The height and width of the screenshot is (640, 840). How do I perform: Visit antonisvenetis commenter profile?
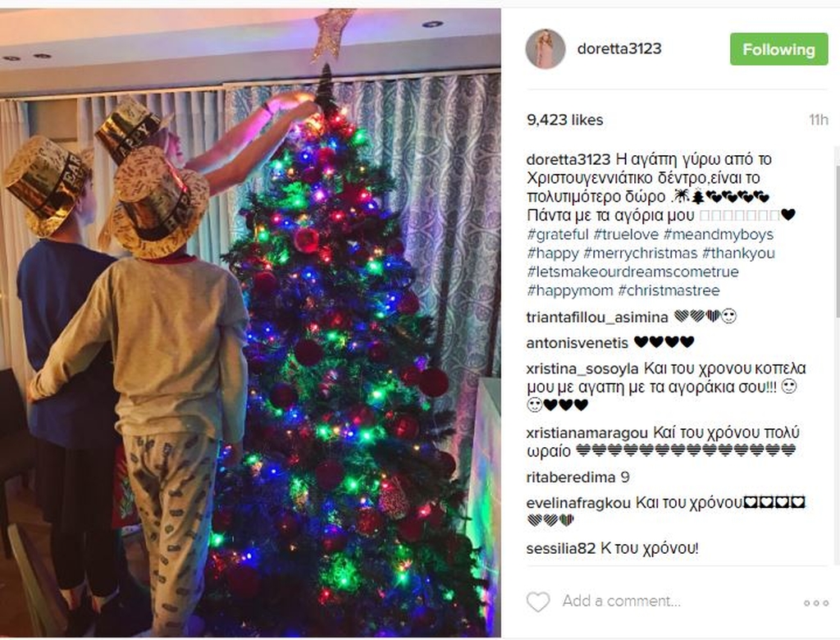(x=577, y=342)
